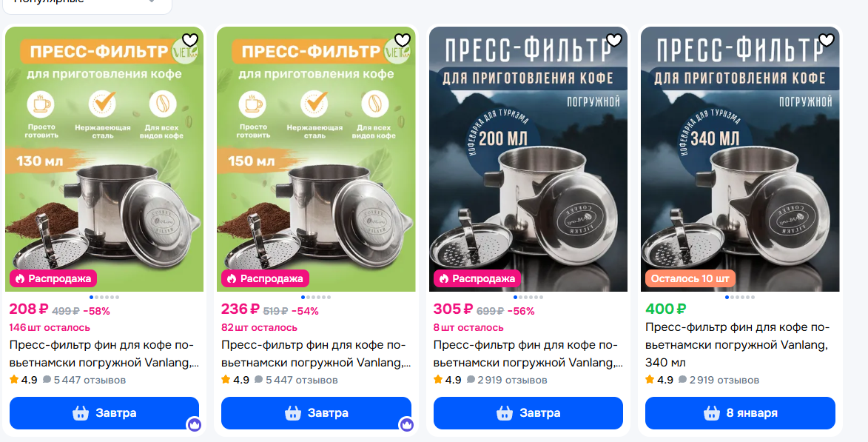The image size is (868, 442).
Task: Add 236 ₽ product to cart with Завтра button
Action: 316,413
